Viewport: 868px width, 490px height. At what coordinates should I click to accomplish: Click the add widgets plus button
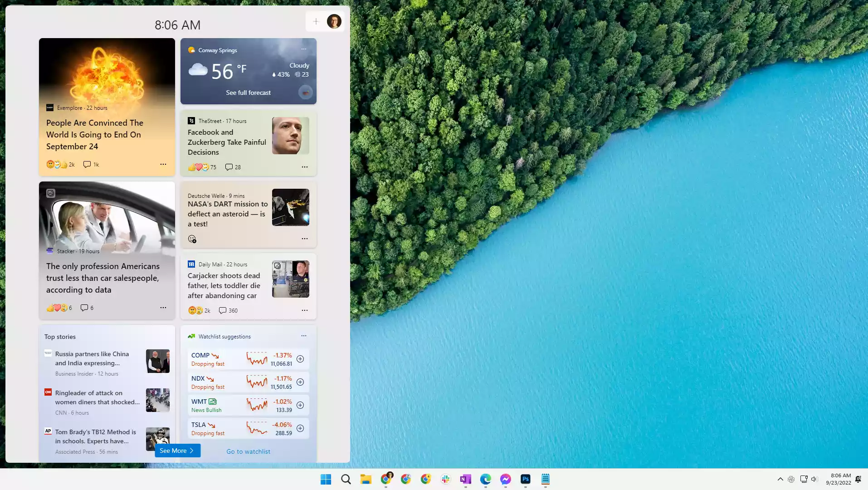(316, 21)
